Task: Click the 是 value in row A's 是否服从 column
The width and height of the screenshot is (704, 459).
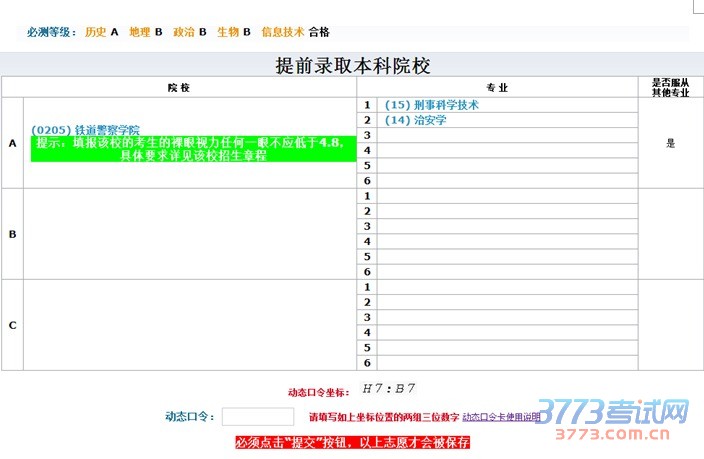Action: [670, 143]
